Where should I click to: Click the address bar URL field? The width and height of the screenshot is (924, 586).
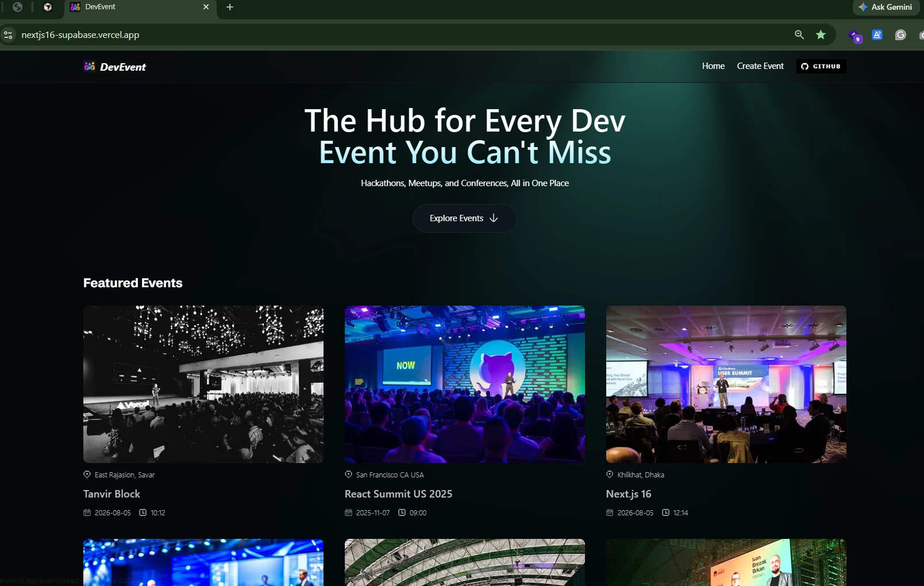[x=402, y=34]
